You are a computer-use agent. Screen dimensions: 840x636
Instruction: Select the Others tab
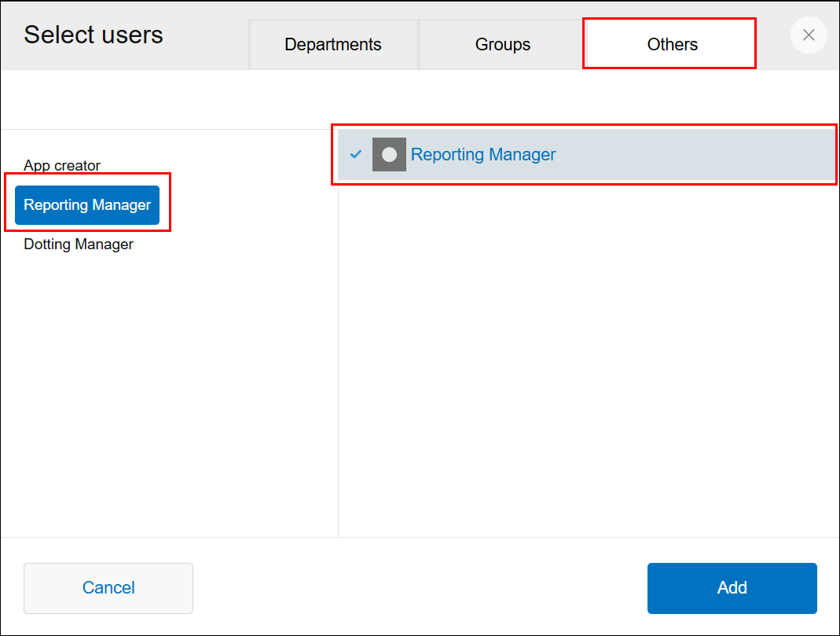click(x=669, y=44)
